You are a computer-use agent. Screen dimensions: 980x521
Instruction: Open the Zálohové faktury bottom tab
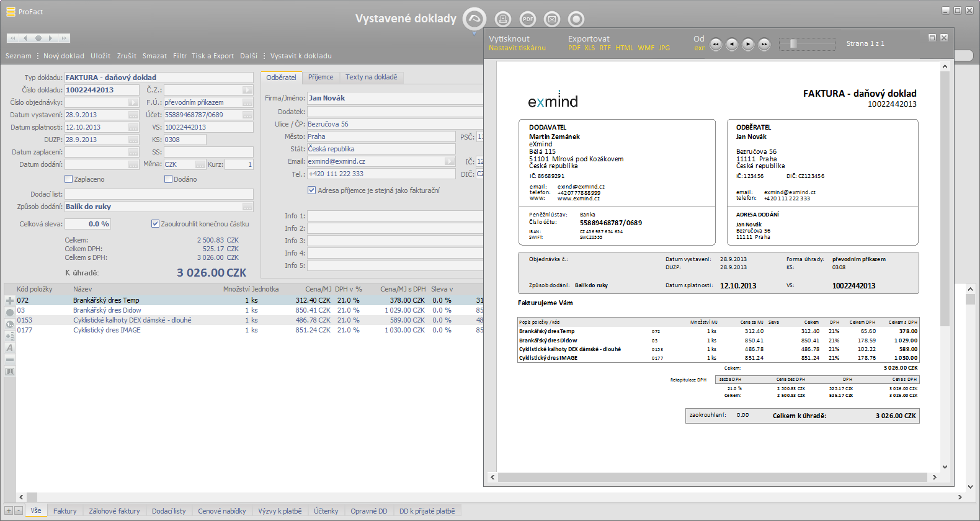point(114,511)
